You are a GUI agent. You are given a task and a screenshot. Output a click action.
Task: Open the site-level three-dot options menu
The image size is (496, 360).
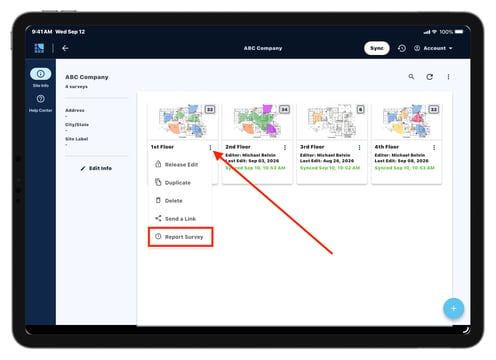coord(448,77)
